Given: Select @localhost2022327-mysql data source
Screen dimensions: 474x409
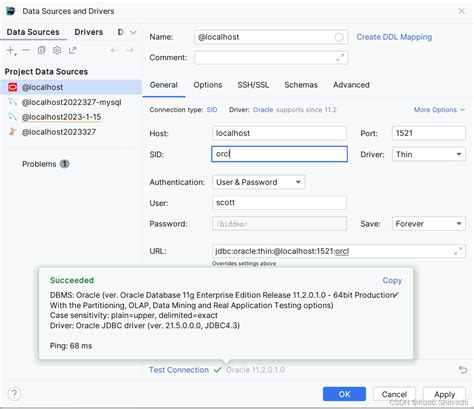Looking at the screenshot, I should pos(71,102).
